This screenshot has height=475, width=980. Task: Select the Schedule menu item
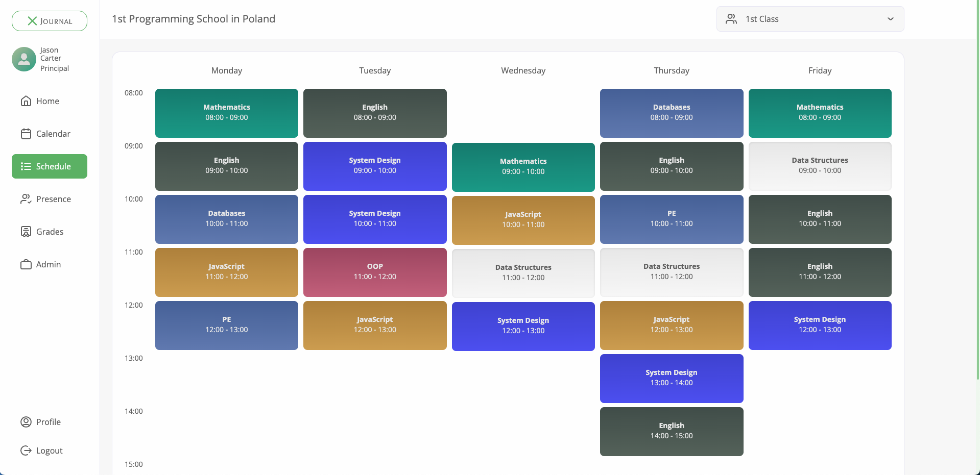[50, 166]
